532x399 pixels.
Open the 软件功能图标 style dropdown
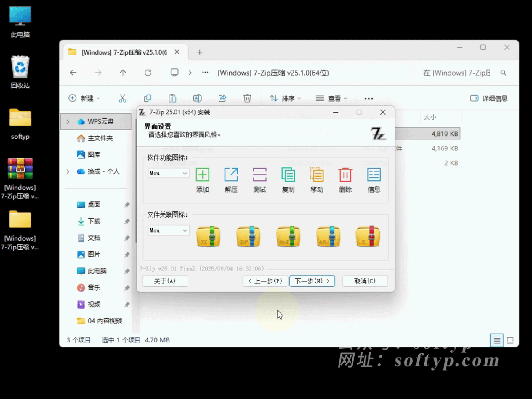168,173
